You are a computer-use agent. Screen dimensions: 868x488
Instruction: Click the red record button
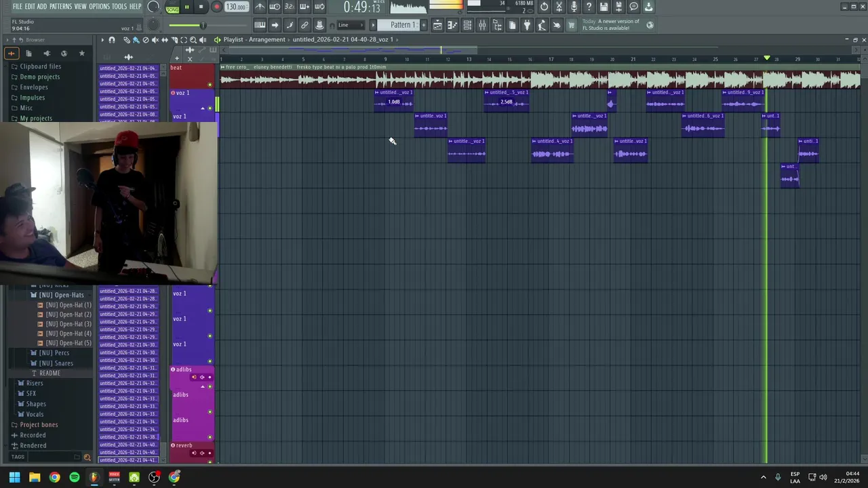216,7
